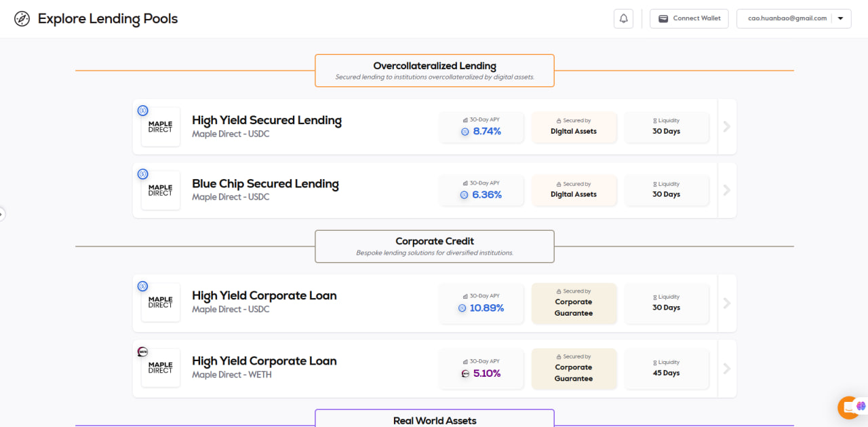Screen dimensions: 868x427
Task: Expand the left sidebar arrow handle
Action: (2, 214)
